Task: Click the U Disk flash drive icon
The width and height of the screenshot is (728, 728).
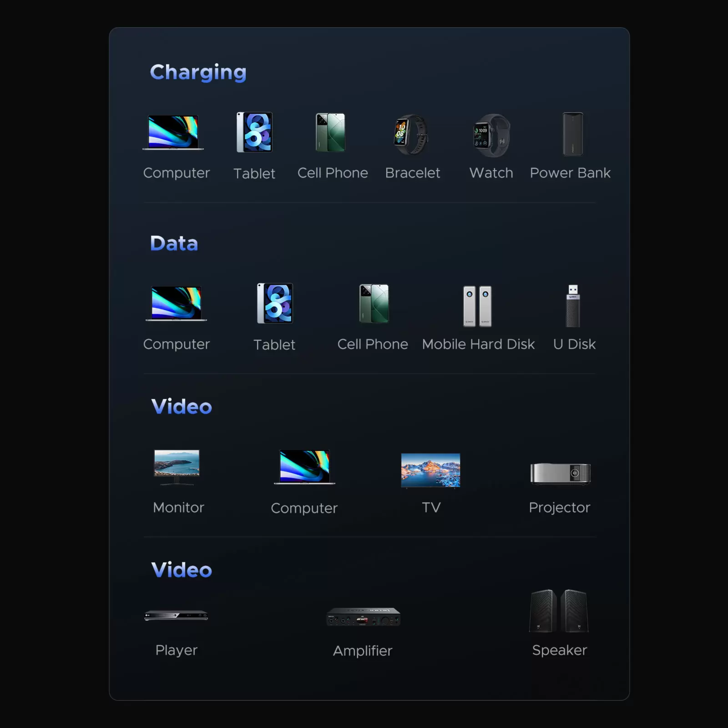Action: coord(573,306)
